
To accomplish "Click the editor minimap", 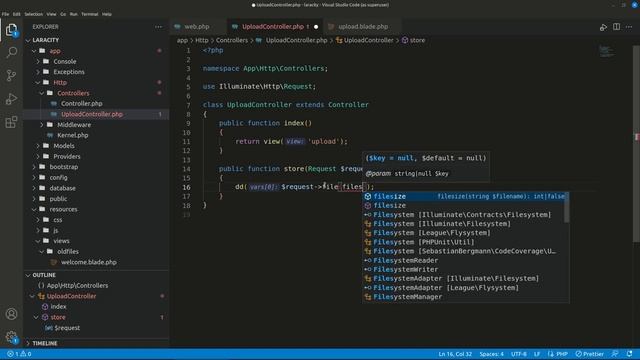I will tap(606, 51).
